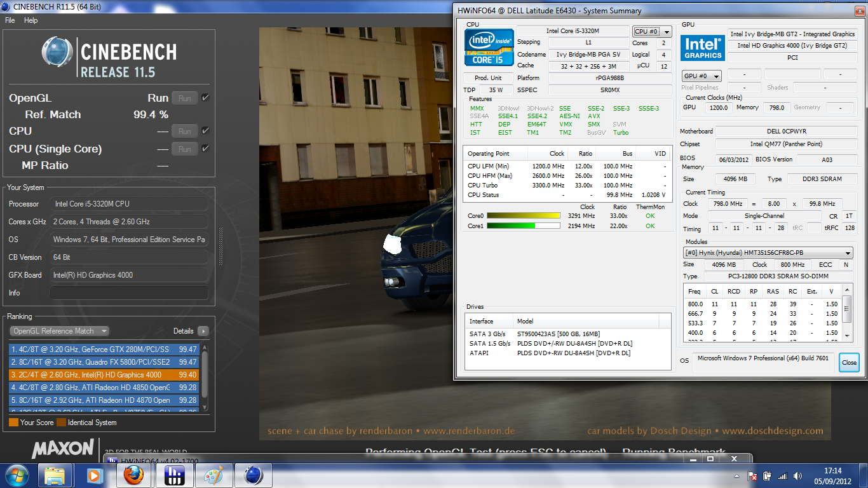Expand ranking Details arrow button
This screenshot has width=868, height=488.
point(203,331)
